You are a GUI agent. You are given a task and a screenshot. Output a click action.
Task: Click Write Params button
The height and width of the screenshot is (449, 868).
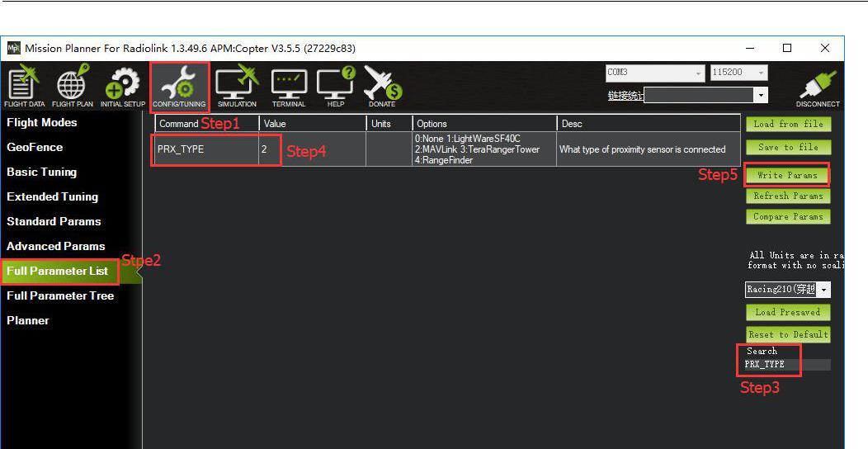pos(786,175)
